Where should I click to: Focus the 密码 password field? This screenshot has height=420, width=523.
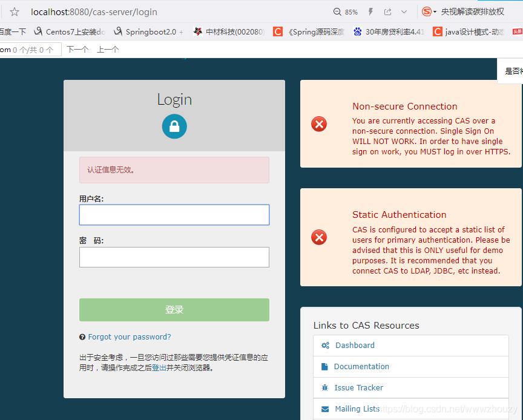pyautogui.click(x=174, y=257)
